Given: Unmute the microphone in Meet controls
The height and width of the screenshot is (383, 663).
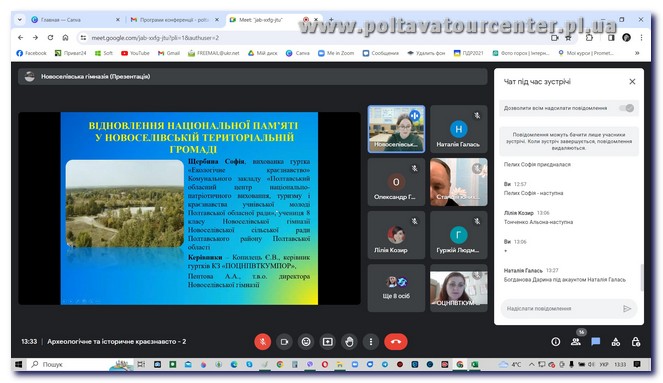Looking at the screenshot, I should click(x=263, y=342).
